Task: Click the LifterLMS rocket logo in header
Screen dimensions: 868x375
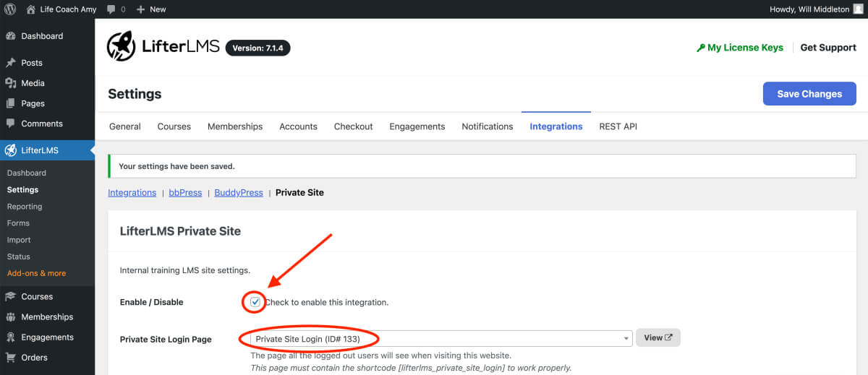Action: (121, 46)
